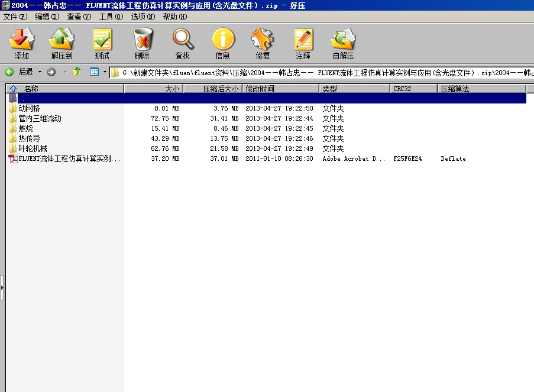This screenshot has width=534, height=392.
Task: Expand the back history dropdown arrow
Action: pyautogui.click(x=40, y=72)
